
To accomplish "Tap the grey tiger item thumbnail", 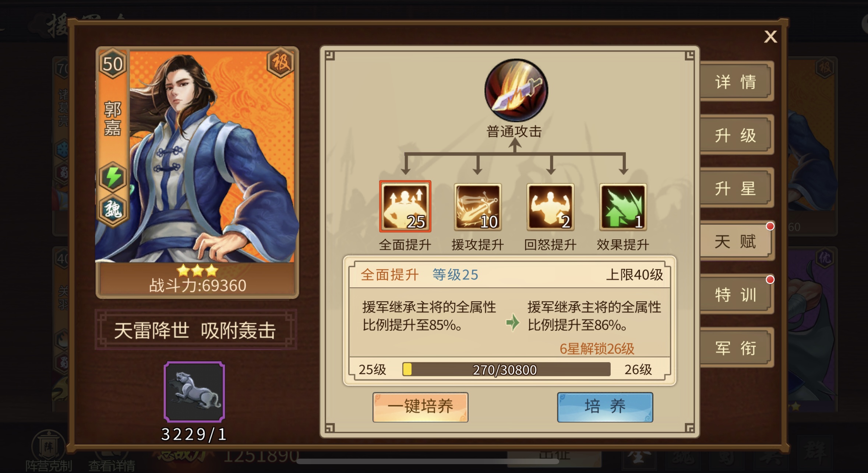I will coord(194,392).
